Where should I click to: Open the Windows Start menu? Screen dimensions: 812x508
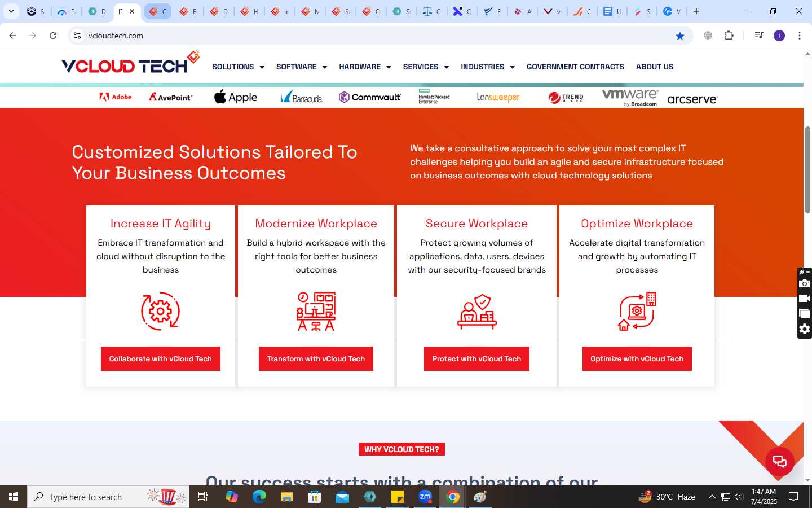coord(14,497)
